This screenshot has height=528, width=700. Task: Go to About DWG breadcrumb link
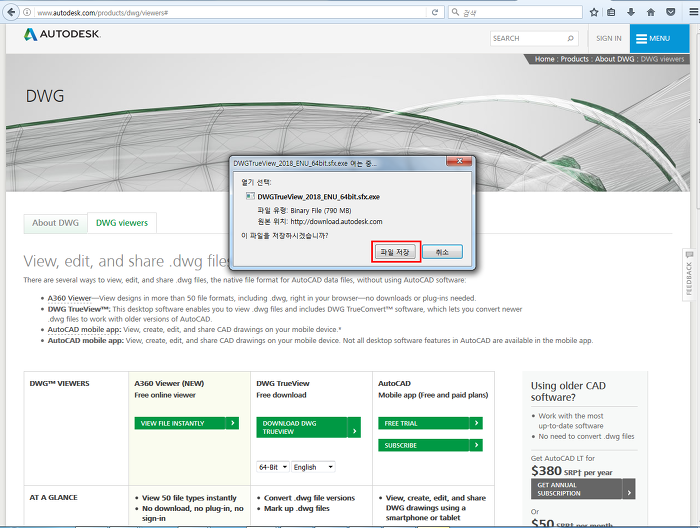pos(614,59)
